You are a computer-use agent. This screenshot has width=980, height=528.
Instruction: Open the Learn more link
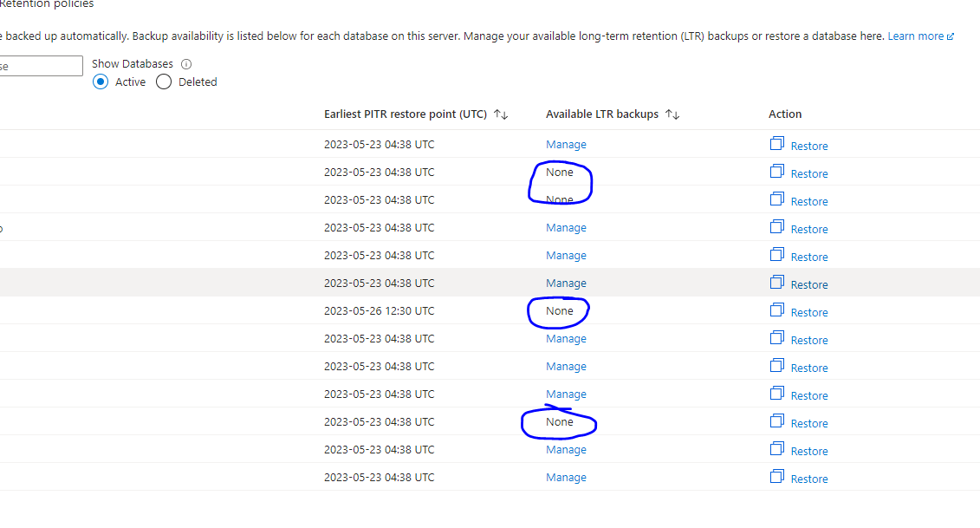click(x=915, y=36)
